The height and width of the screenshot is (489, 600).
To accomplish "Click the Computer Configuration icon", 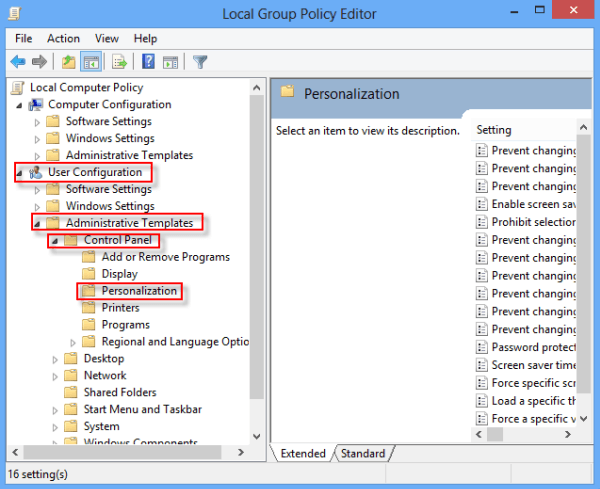I will (x=36, y=104).
